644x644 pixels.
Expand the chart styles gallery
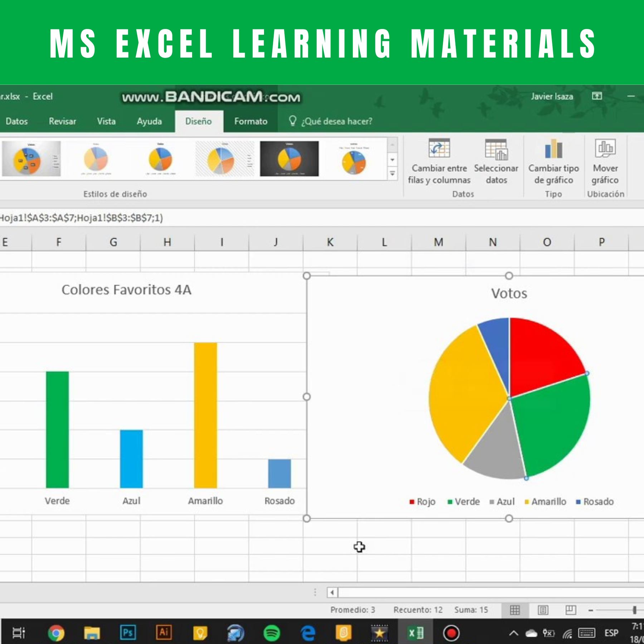(392, 174)
